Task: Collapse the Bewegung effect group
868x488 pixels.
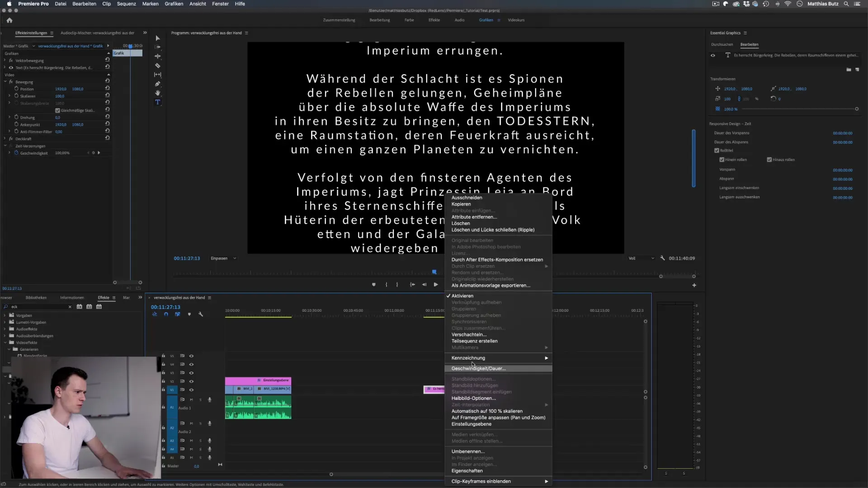Action: click(5, 82)
